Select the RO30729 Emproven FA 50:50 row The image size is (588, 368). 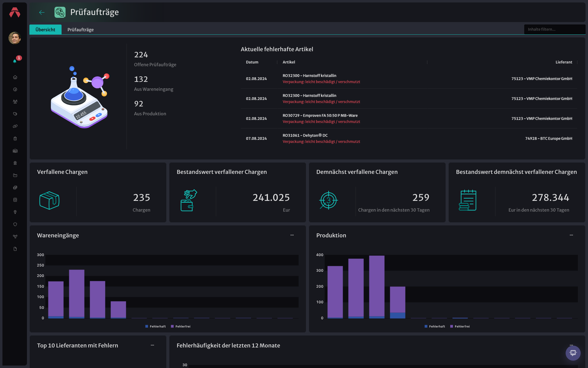[x=409, y=118]
